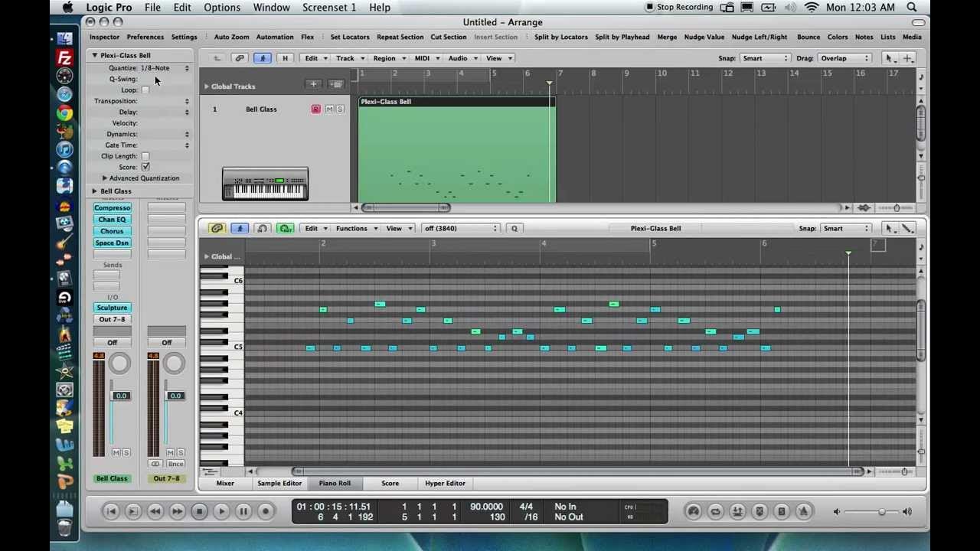Click the Q quantize button in Piano Roll

(514, 228)
